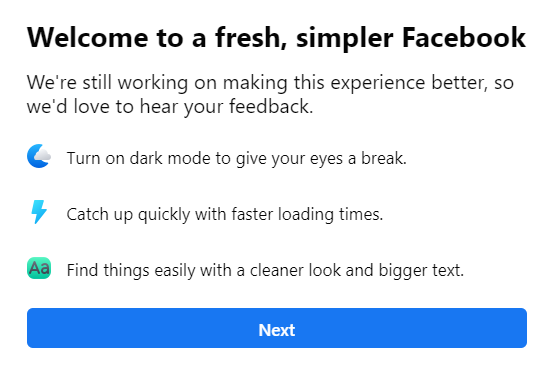553x374 pixels.
Task: Click the word 'simpler' in the heading
Action: click(345, 39)
